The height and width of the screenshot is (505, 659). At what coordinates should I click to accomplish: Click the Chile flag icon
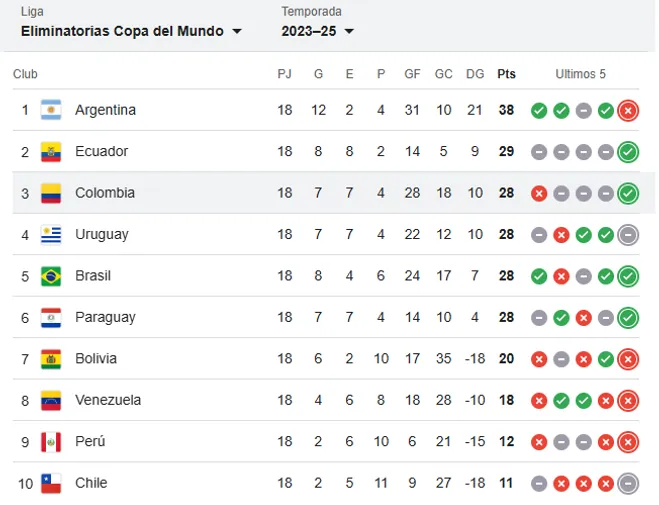pos(51,483)
